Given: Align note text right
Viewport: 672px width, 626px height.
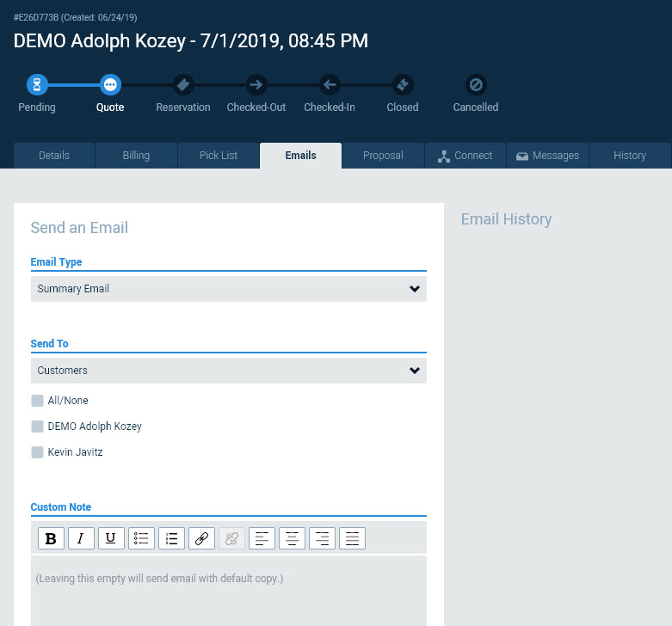Looking at the screenshot, I should (323, 538).
